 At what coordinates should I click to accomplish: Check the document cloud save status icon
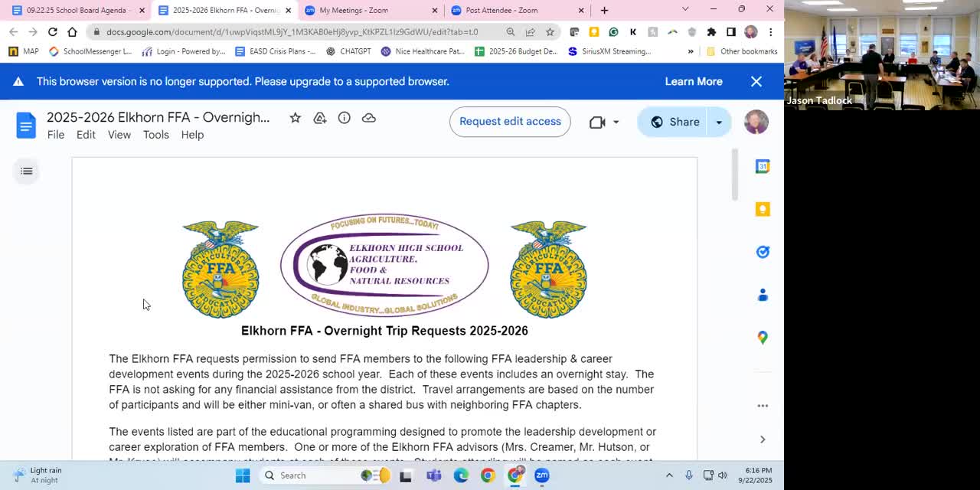[x=368, y=118]
